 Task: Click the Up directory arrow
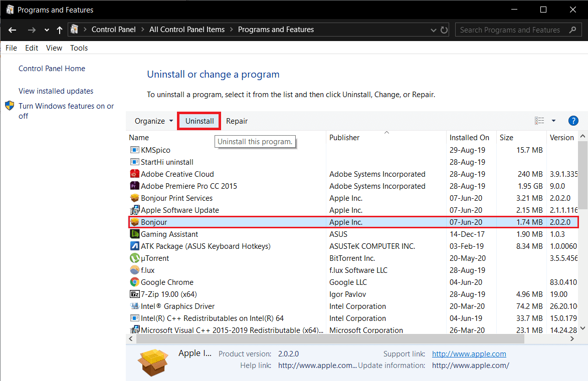click(60, 30)
